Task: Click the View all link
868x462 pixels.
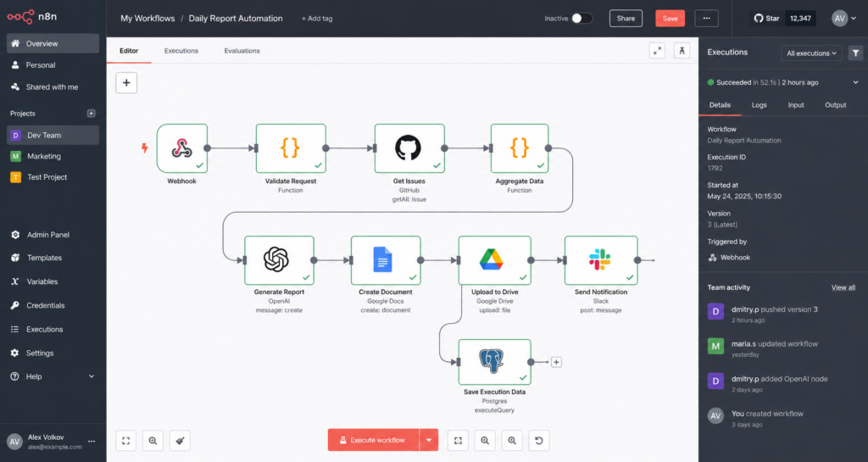Action: (843, 287)
